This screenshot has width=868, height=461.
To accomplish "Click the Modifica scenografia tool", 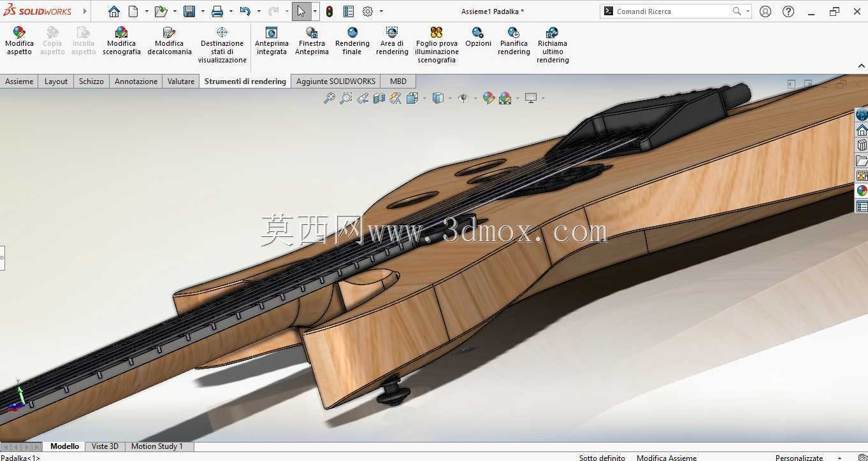I will point(121,41).
